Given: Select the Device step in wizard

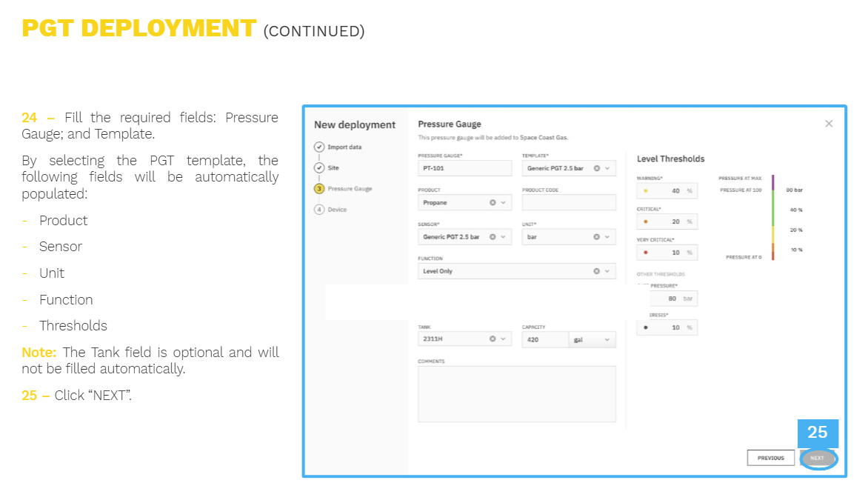Looking at the screenshot, I should pos(331,210).
